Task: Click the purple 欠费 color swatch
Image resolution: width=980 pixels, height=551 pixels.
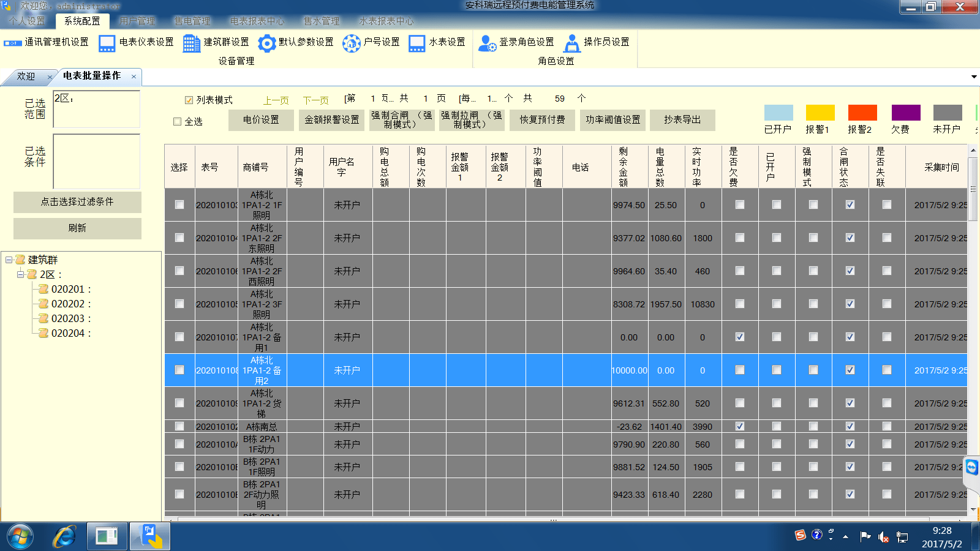Action: [x=906, y=113]
